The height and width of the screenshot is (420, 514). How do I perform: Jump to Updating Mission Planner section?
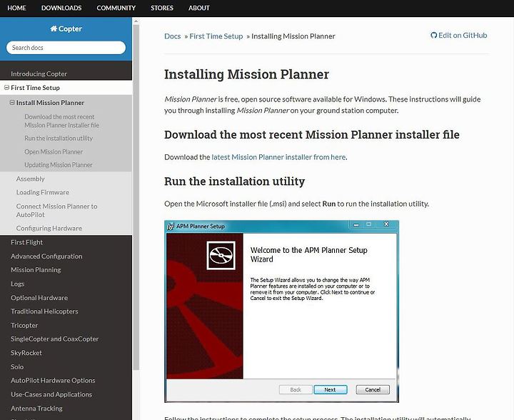(x=59, y=165)
